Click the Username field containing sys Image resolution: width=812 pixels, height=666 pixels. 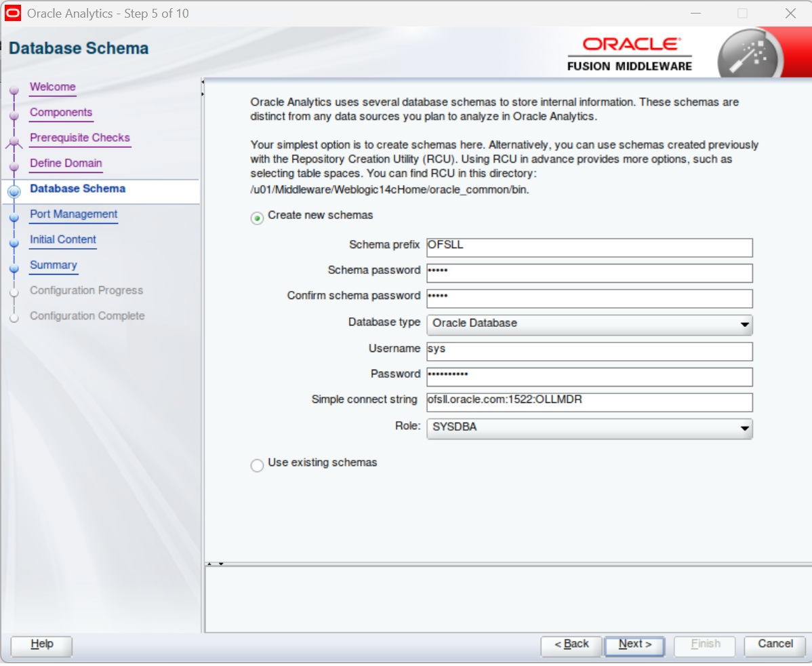tap(589, 351)
